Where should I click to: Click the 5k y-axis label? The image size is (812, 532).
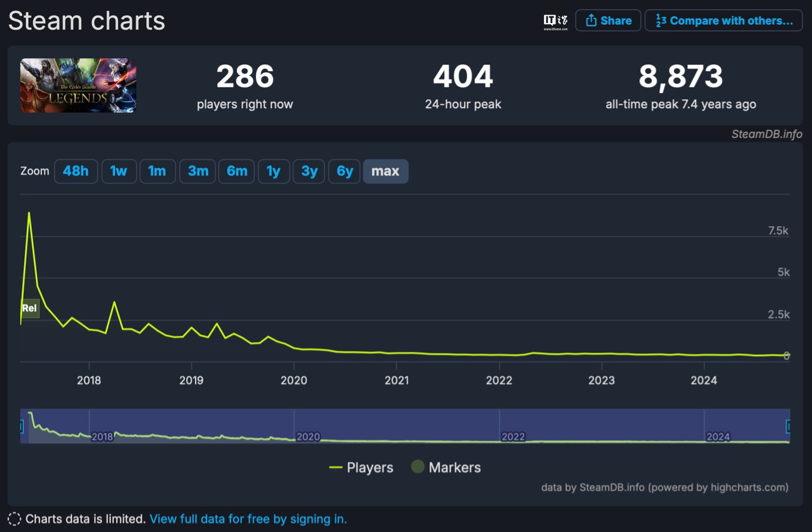point(784,272)
